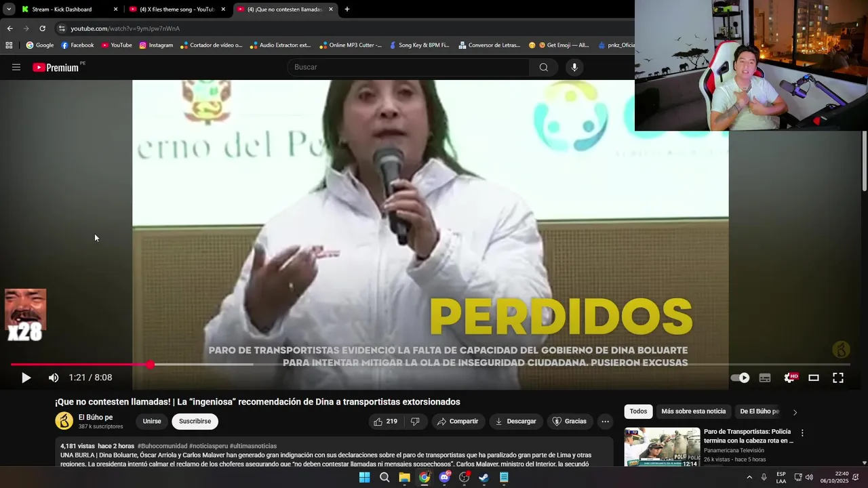Open Discord from the taskbar
This screenshot has width=868, height=488.
click(x=444, y=477)
